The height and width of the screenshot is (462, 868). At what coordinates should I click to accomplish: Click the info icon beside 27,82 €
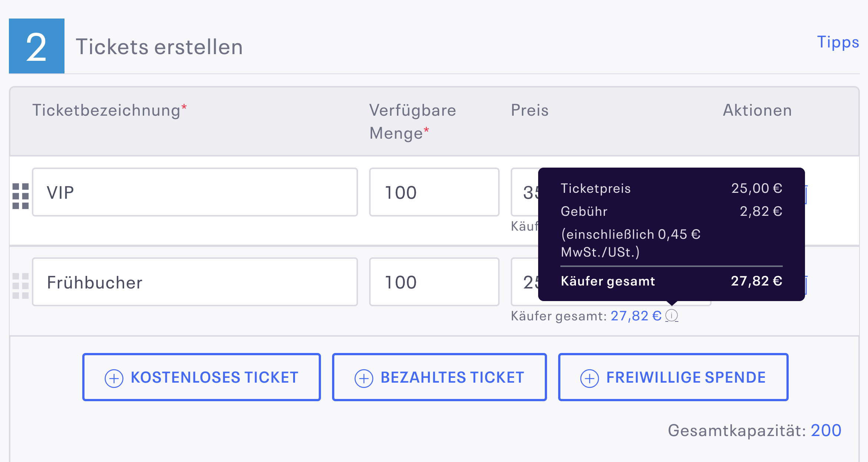tap(672, 316)
